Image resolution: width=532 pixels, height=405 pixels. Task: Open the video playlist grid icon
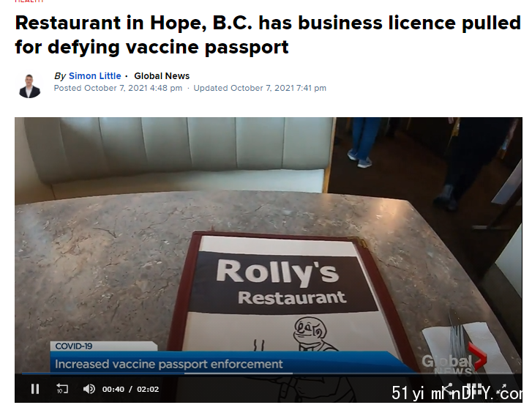(x=474, y=389)
